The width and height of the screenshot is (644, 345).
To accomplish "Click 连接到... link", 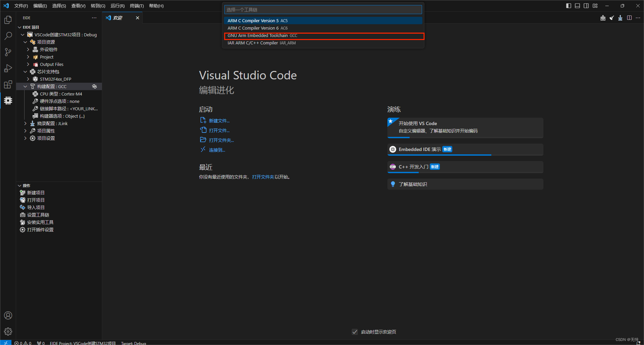I will tap(217, 150).
